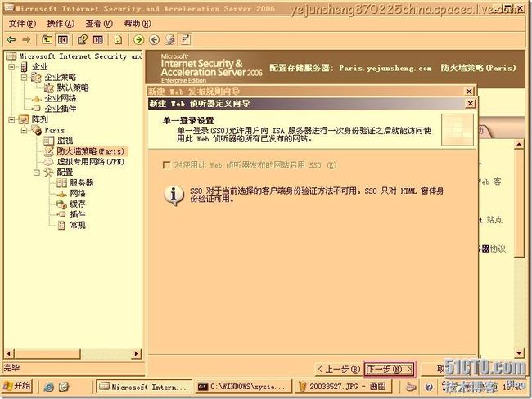Collapse the Paris array node
Viewport: 532px width, 399px height.
tap(25, 130)
